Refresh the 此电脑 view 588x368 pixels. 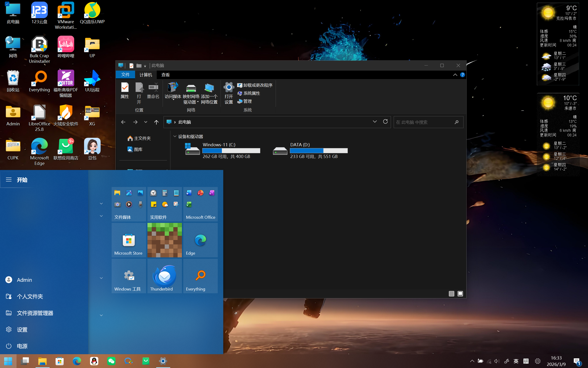click(385, 121)
